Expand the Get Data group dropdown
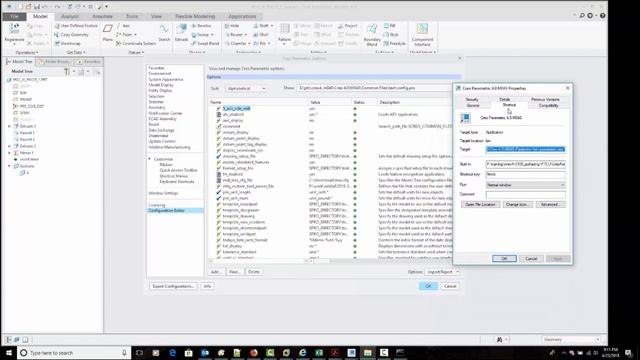The image size is (640, 360). [x=76, y=53]
